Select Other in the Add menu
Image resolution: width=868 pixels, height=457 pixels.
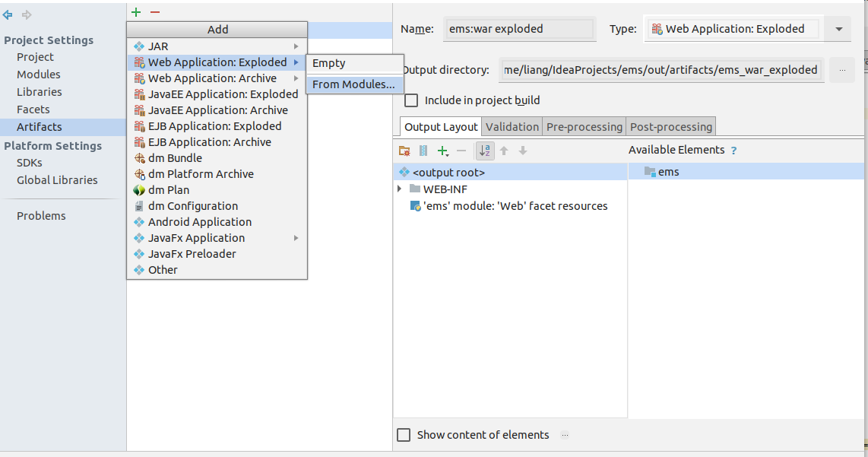tap(217, 271)
